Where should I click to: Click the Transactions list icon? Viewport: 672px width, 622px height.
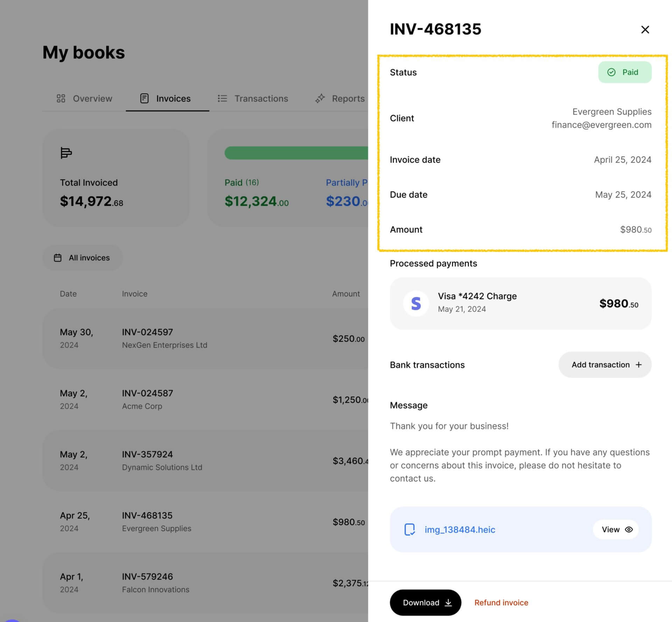[x=222, y=98]
